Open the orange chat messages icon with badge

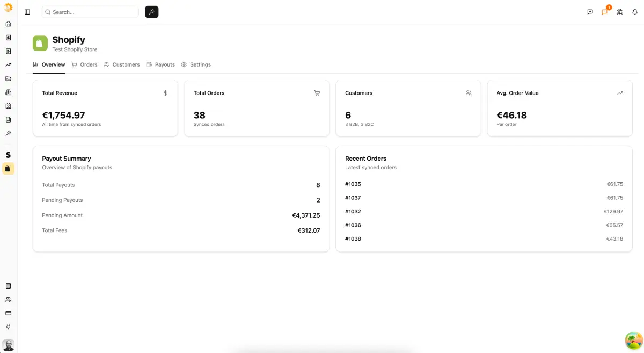point(605,12)
